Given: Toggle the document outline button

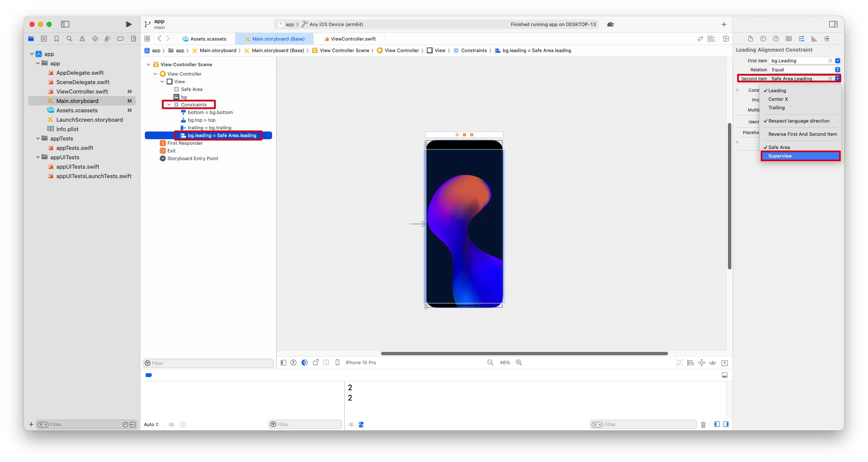Looking at the screenshot, I should (x=283, y=363).
